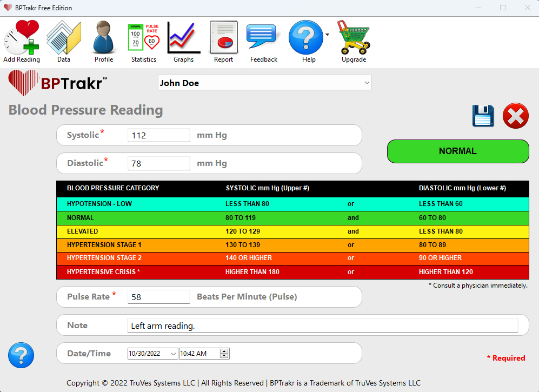
Task: Click the BPTrakr logo
Action: click(x=56, y=83)
